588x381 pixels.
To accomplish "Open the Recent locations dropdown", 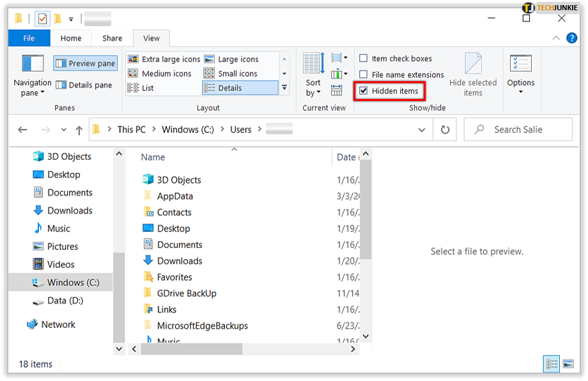I will tap(64, 130).
